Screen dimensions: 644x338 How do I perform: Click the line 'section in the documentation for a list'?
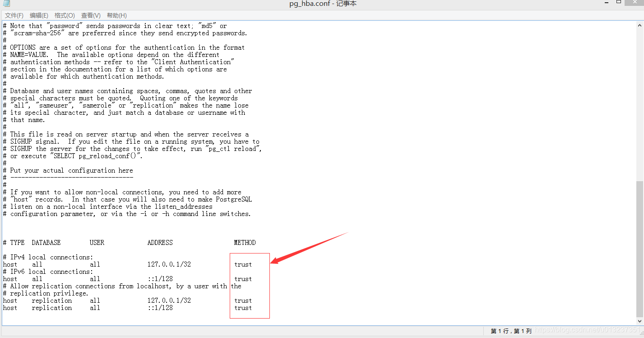point(115,69)
